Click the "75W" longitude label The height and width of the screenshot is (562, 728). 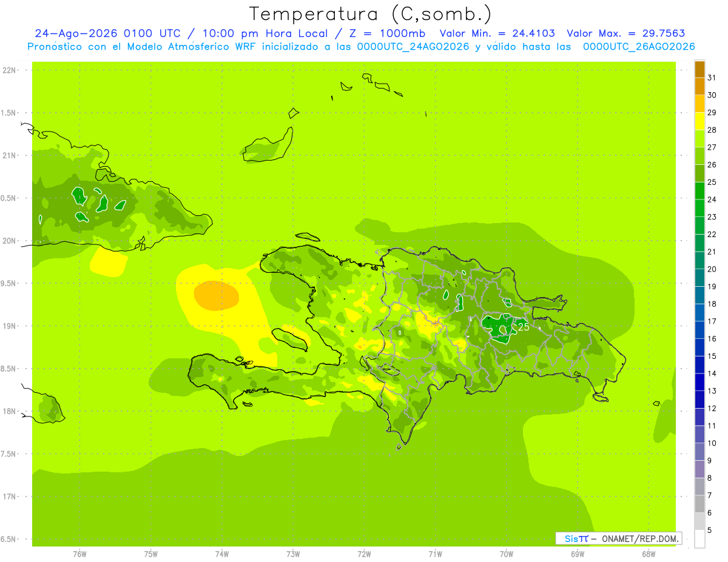click(151, 554)
